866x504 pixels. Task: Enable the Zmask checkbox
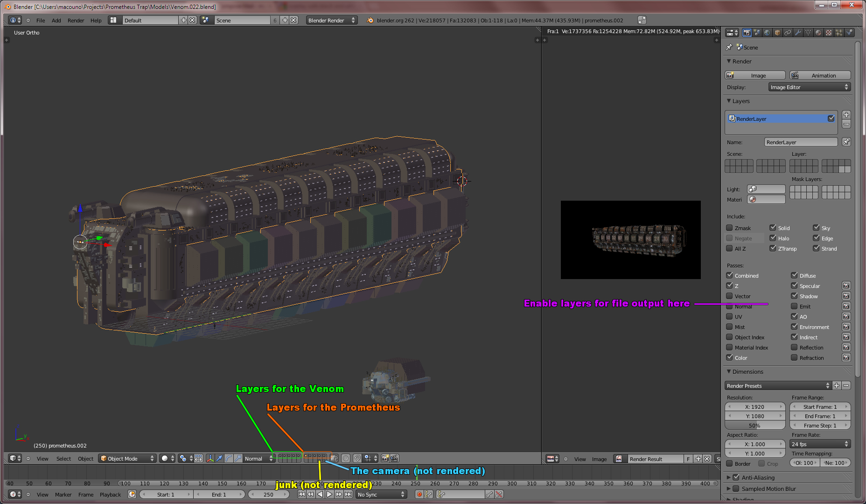point(730,228)
